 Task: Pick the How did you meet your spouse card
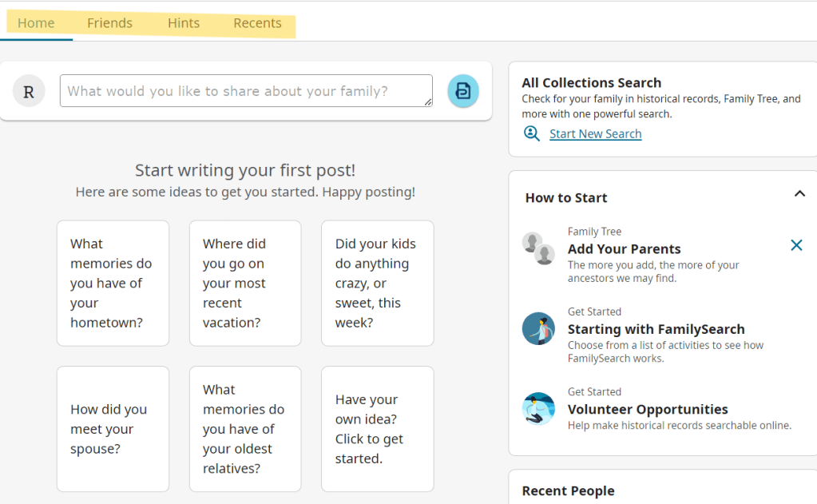point(113,429)
